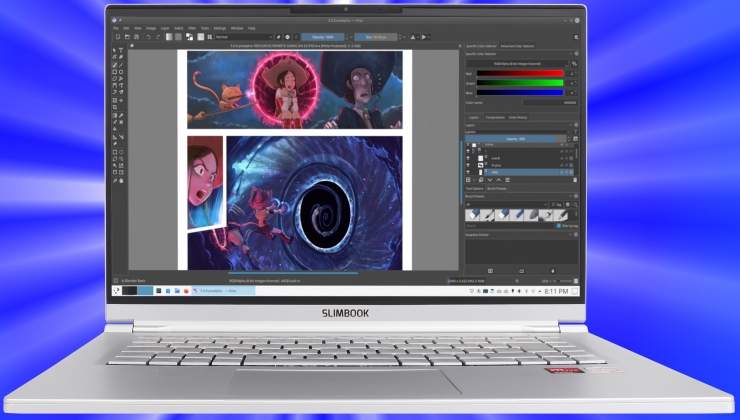Switch to Advanced Color Selector tab
The height and width of the screenshot is (420, 740).
517,46
